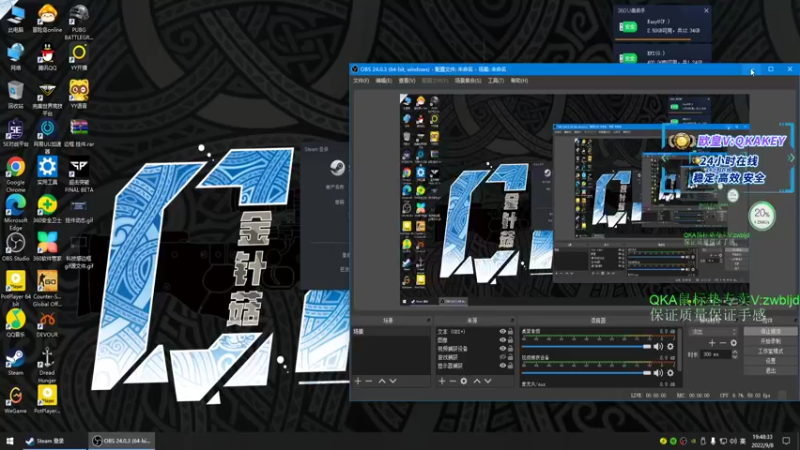Toggle visibility of the 文本 (GDI+) source
The width and height of the screenshot is (800, 450).
point(503,332)
